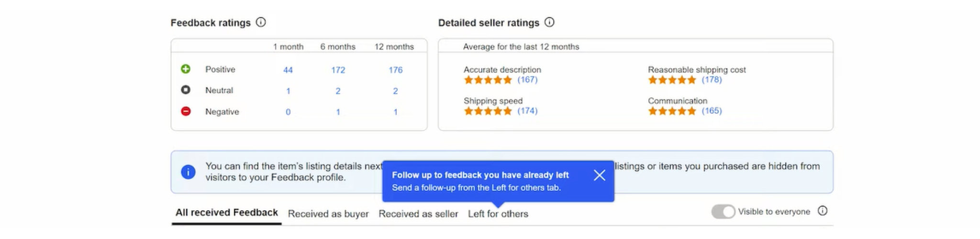This screenshot has height=239, width=980.
Task: Open 176 positive ratings for 12 months
Action: point(395,70)
